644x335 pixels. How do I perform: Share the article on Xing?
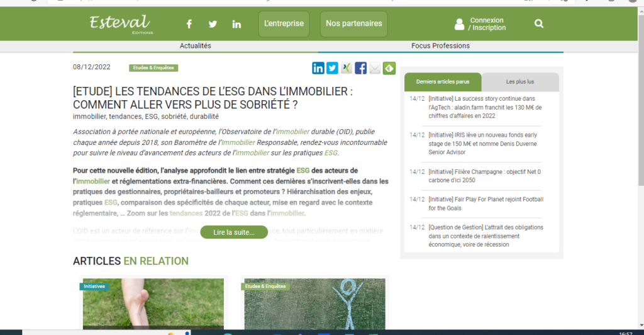click(x=347, y=68)
